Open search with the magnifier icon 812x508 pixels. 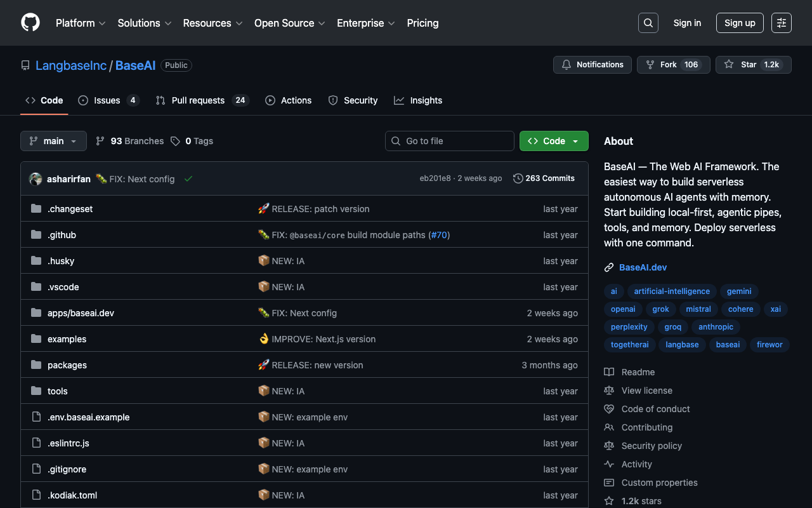click(648, 23)
